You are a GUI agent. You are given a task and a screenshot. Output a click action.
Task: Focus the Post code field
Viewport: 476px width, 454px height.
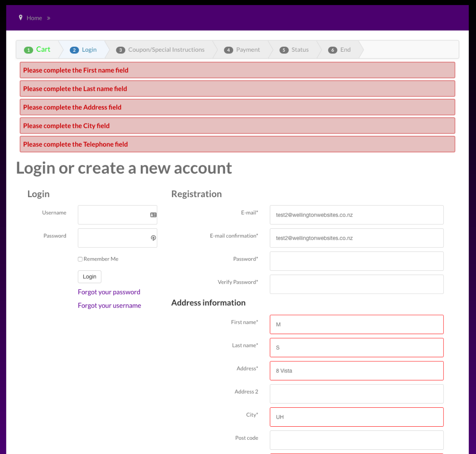click(356, 440)
